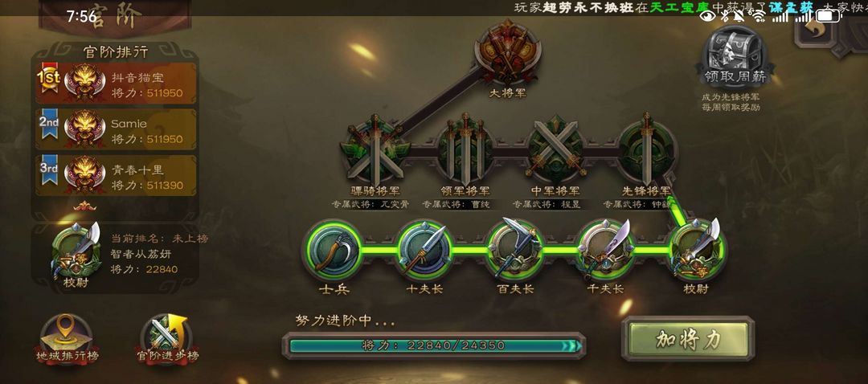
Task: View third place player 青春十里
Action: pyautogui.click(x=117, y=175)
